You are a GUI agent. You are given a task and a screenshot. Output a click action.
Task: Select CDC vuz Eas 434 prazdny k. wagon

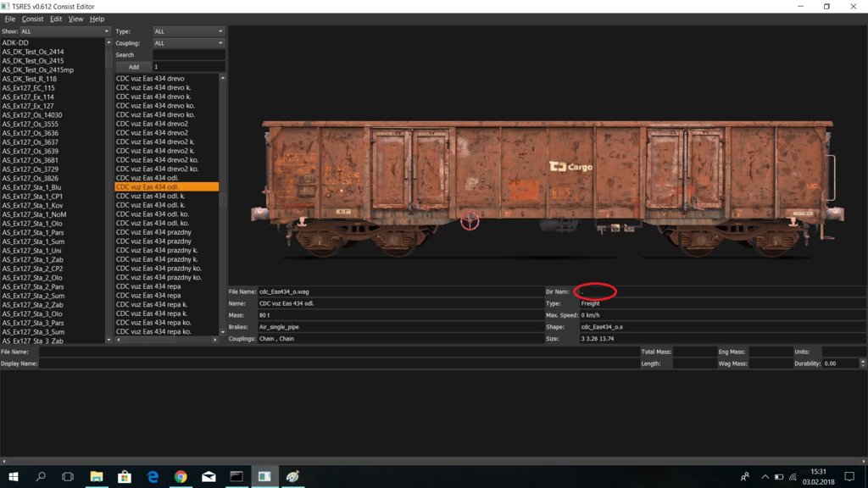tap(157, 251)
